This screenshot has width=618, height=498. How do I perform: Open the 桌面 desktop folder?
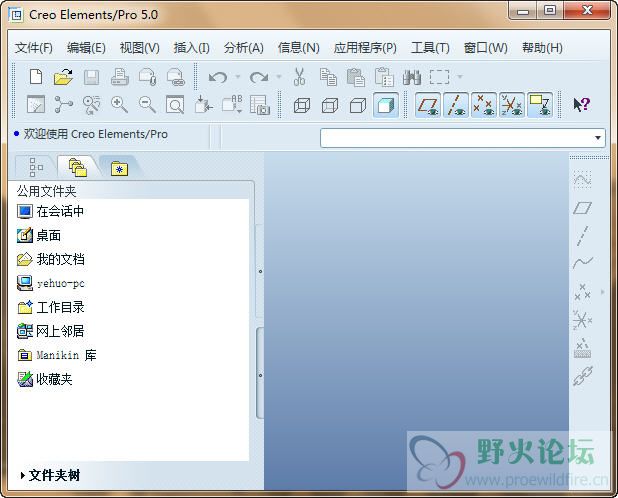click(39, 236)
